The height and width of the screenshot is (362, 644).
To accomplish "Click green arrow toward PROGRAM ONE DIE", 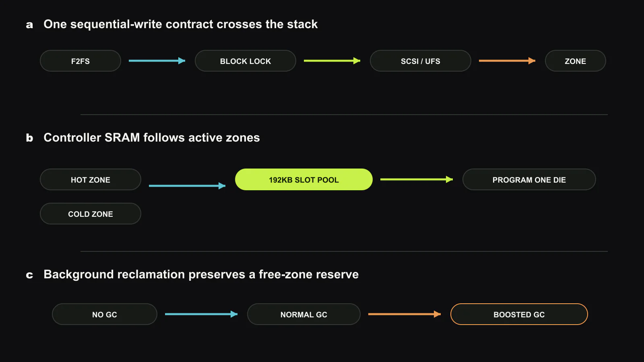I will coord(417,179).
